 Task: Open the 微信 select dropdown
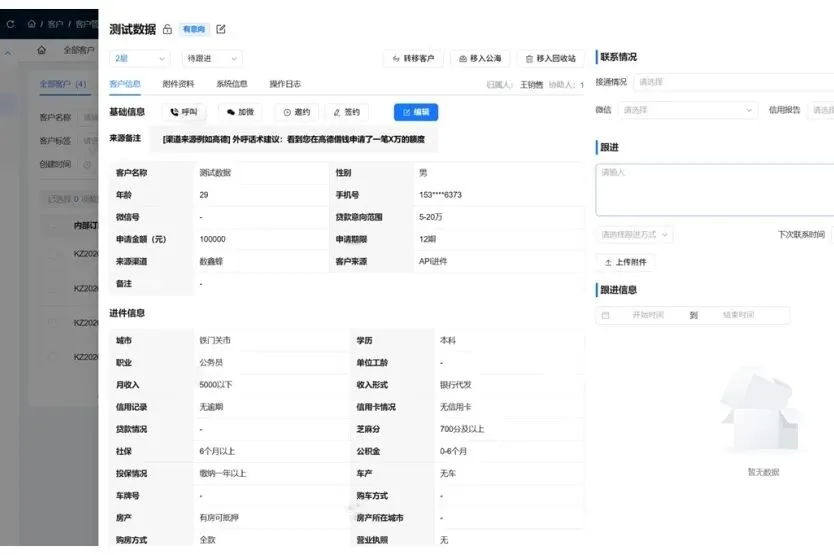tap(688, 110)
